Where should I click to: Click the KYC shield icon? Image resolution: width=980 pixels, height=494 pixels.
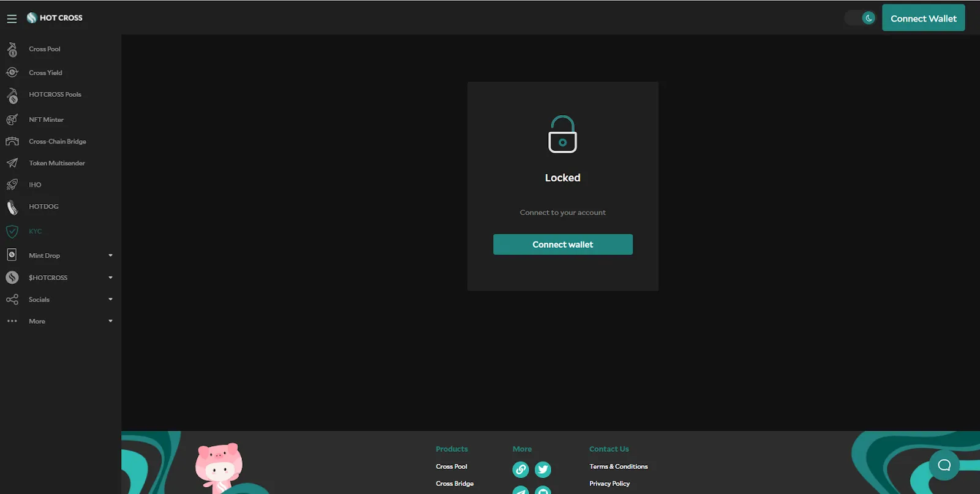[12, 232]
